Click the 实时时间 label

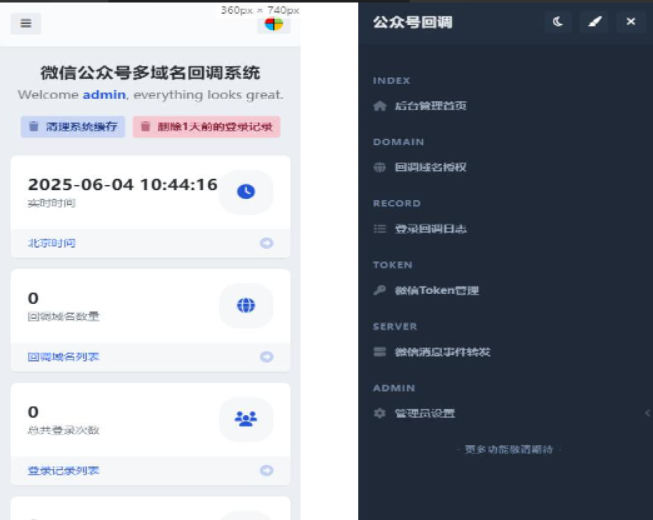52,203
